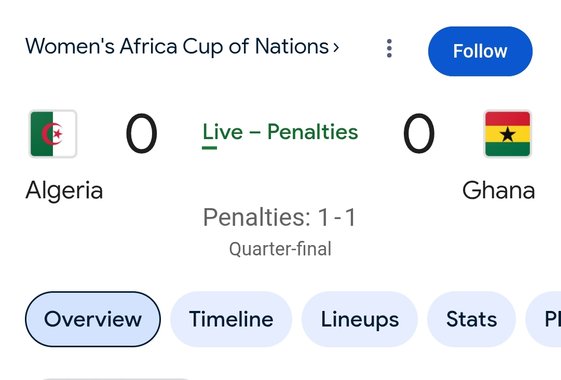
Task: Click the Penalties: 1-1 result text
Action: (279, 217)
